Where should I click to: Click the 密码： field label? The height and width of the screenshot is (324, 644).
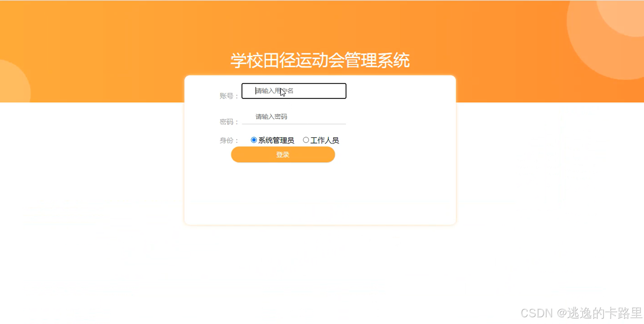[229, 122]
